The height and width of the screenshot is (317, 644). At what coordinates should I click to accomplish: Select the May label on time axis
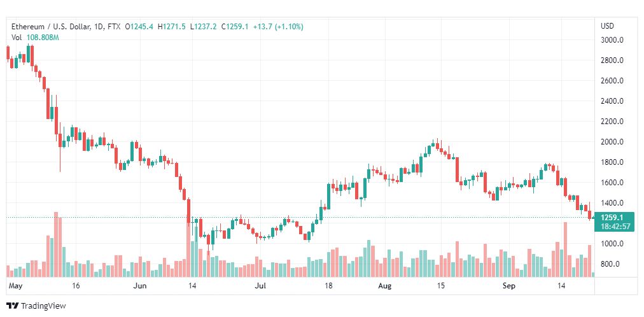pyautogui.click(x=15, y=285)
